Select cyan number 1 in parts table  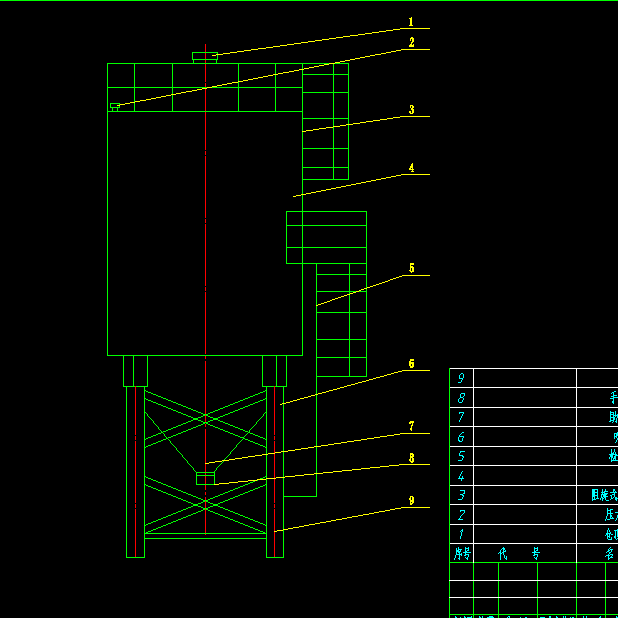click(461, 534)
